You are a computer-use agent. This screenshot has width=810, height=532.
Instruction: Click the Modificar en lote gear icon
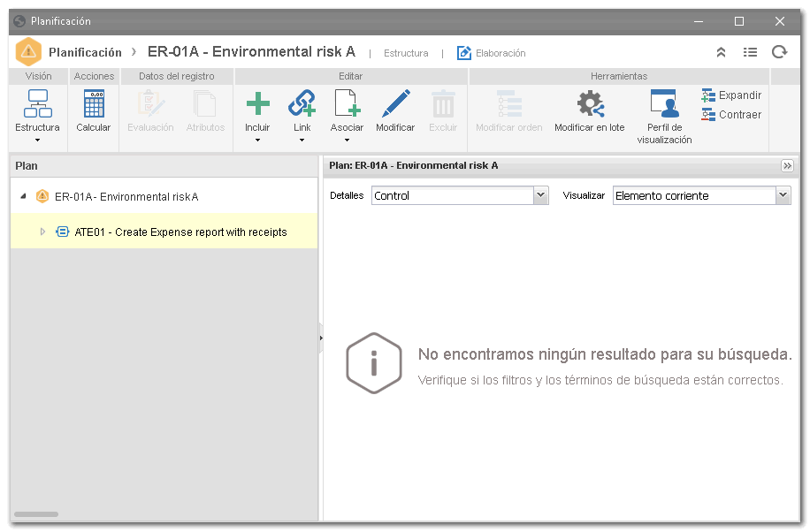click(x=590, y=103)
